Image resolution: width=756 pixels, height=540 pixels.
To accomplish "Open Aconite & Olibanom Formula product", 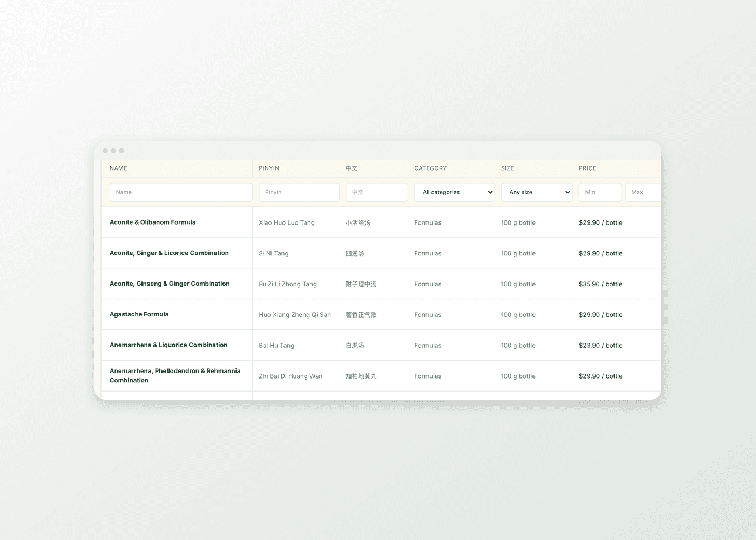I will point(153,222).
